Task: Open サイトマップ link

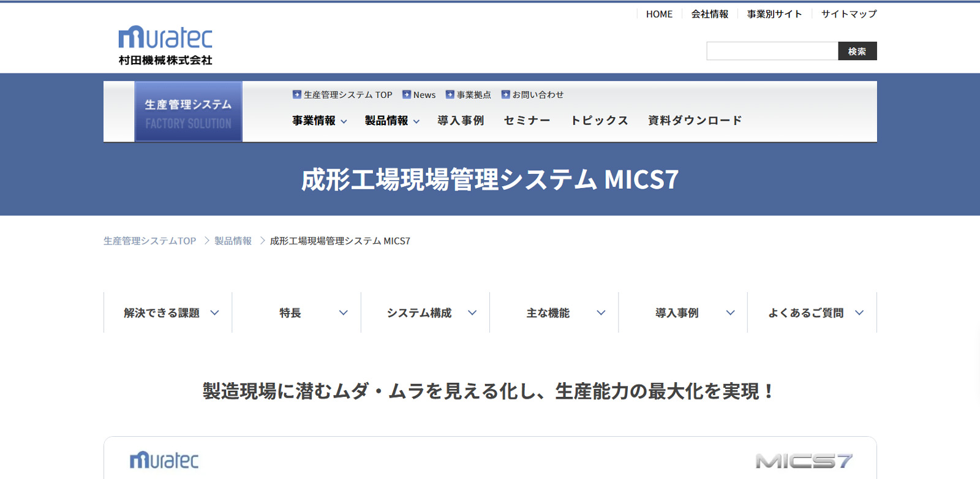Action: tap(849, 14)
